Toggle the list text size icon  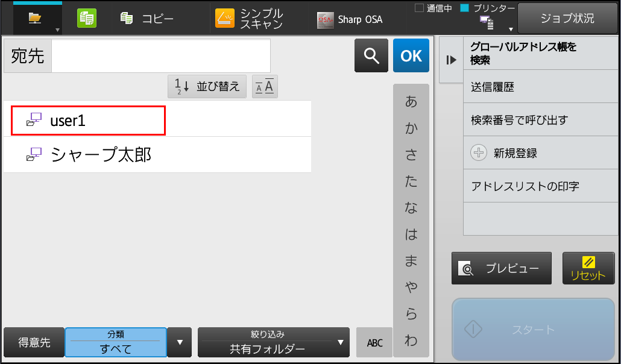pyautogui.click(x=265, y=86)
